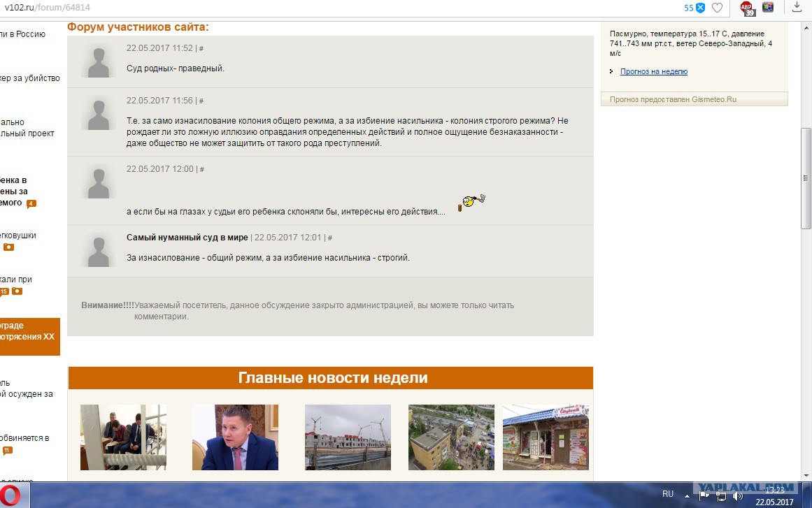The height and width of the screenshot is (508, 812).
Task: Open the sidebar headline ending 'ли в Россию'
Action: 23,34
